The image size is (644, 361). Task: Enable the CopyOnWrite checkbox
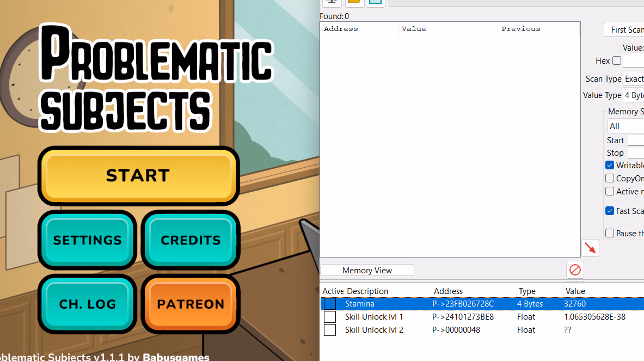point(610,178)
